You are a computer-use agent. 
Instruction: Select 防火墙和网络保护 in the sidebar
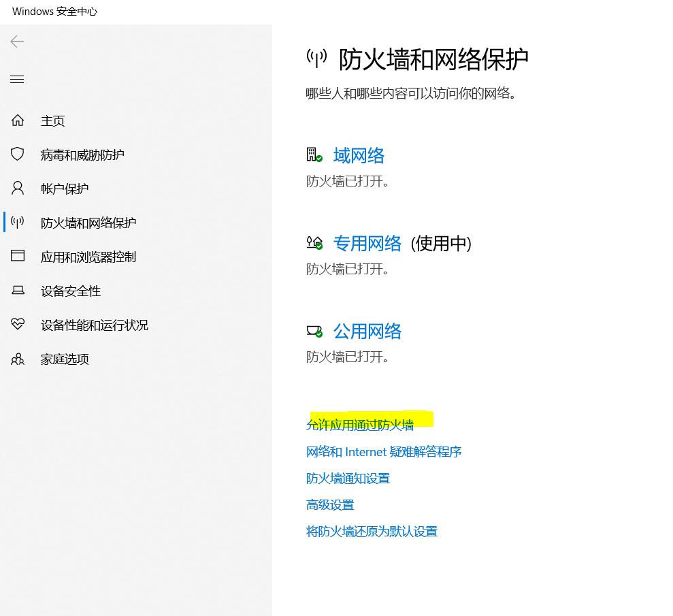(x=88, y=223)
